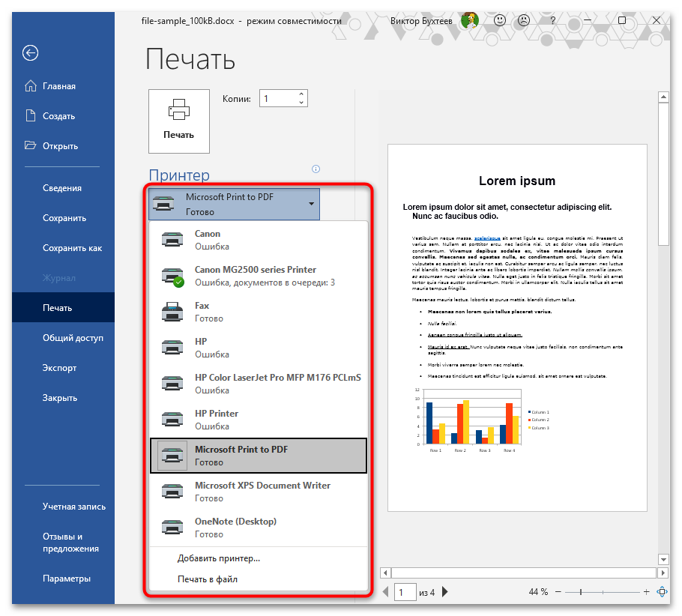Open the Сведения menu item

coord(63,188)
